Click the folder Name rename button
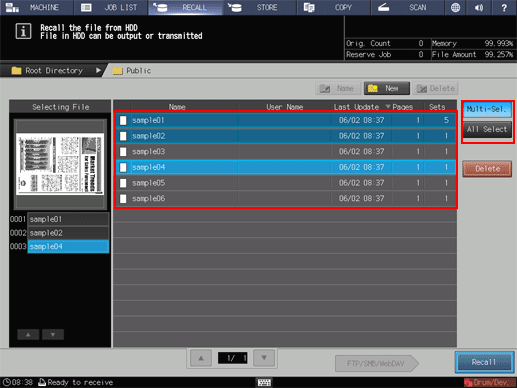This screenshot has height=388, width=517. (x=338, y=88)
